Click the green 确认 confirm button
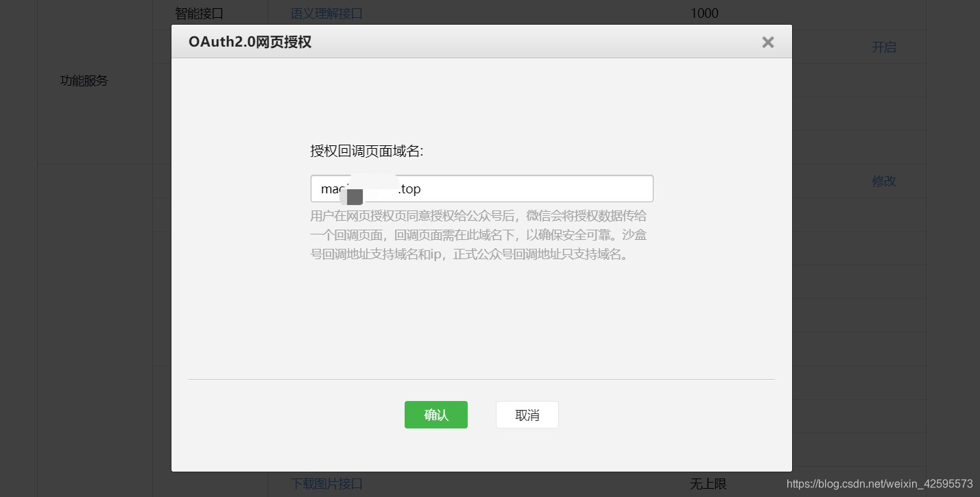 (x=435, y=414)
